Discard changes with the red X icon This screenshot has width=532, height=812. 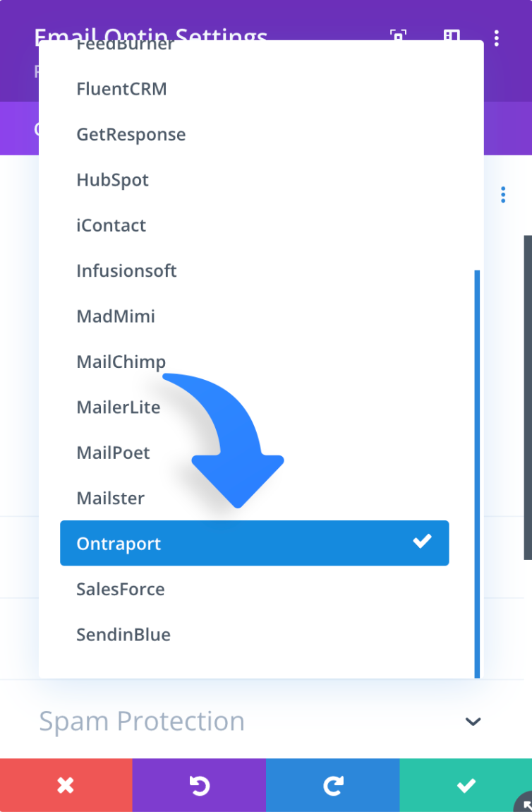66,784
